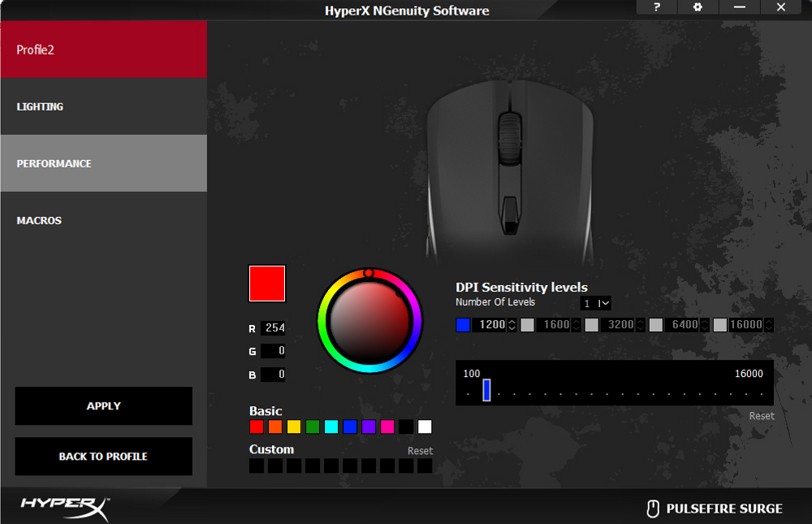
Task: Click BACK TO PROFILE button
Action: [x=104, y=456]
